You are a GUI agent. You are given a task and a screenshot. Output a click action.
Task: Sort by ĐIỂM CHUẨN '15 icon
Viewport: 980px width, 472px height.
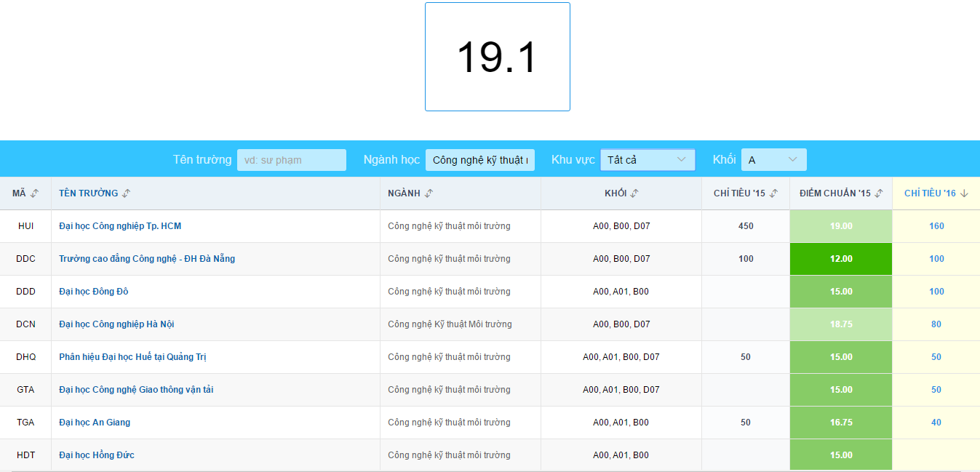tap(879, 193)
